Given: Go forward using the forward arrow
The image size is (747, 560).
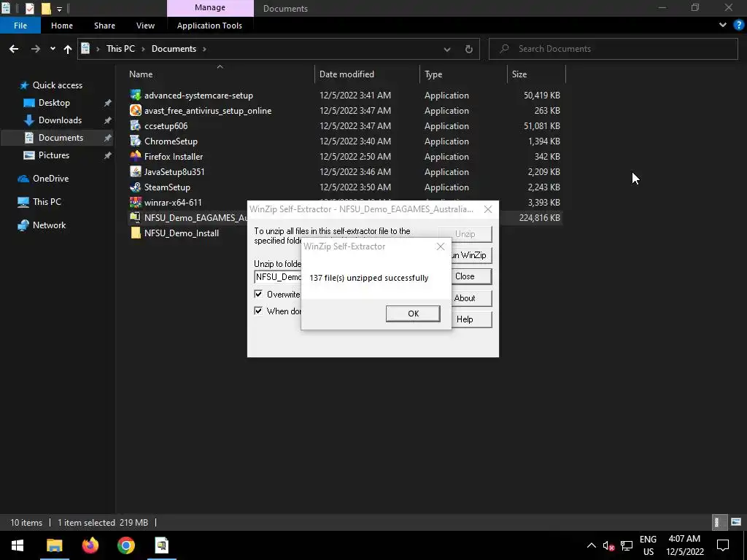Looking at the screenshot, I should pyautogui.click(x=36, y=49).
